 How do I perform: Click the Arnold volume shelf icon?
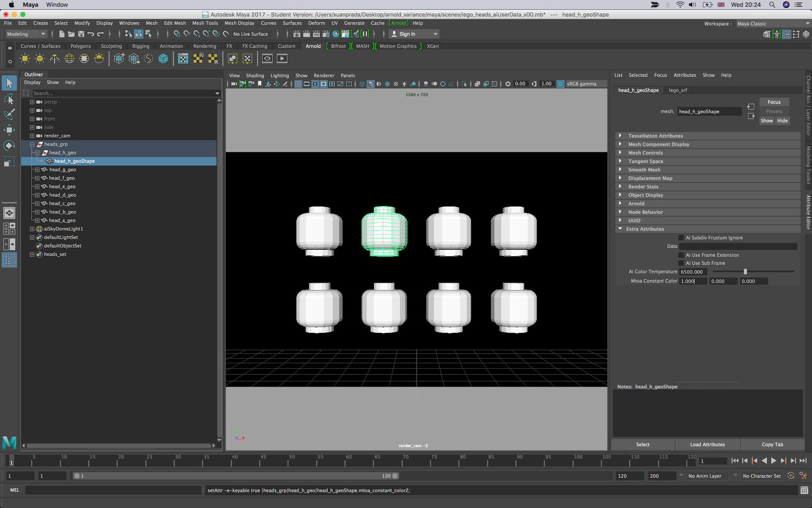coord(163,58)
